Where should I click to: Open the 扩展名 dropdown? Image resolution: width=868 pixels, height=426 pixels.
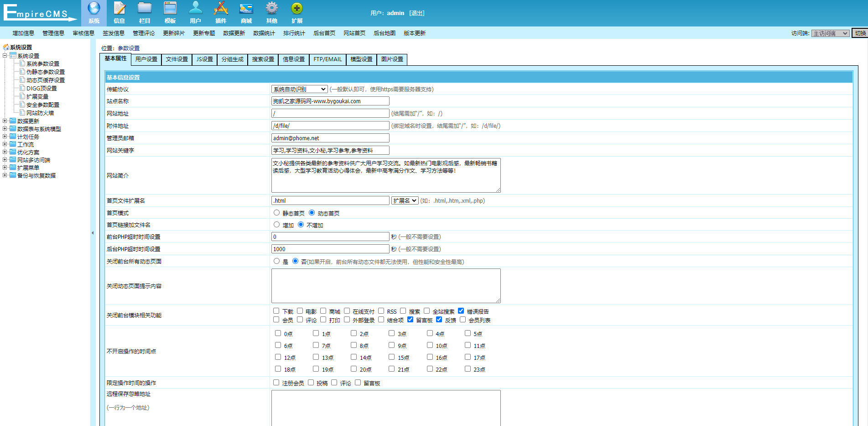point(405,200)
